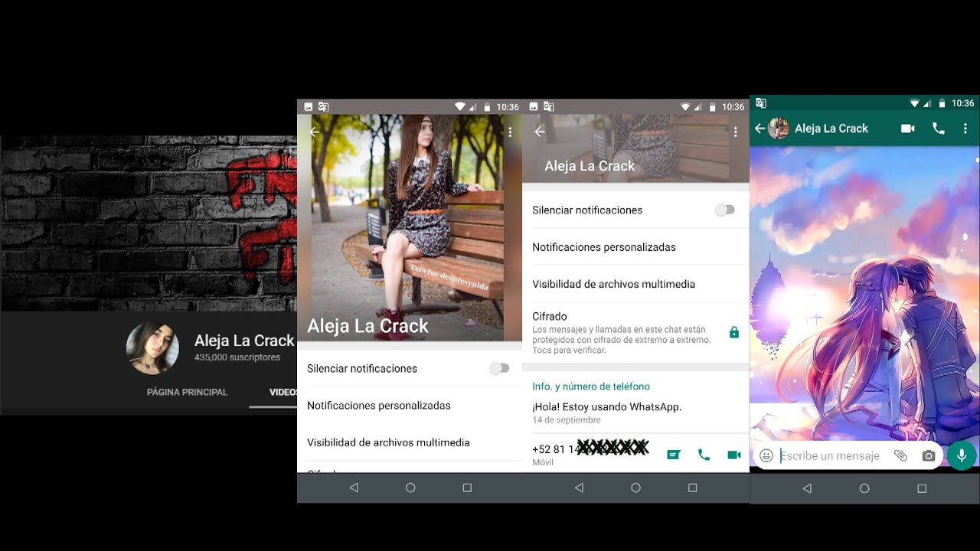Open overflow menu on second contact info screen

point(735,132)
